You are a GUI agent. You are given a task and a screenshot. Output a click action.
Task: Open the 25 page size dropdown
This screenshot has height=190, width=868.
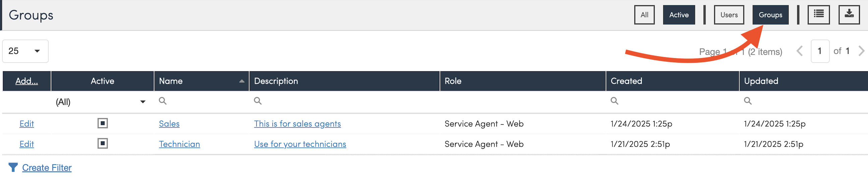pos(25,51)
